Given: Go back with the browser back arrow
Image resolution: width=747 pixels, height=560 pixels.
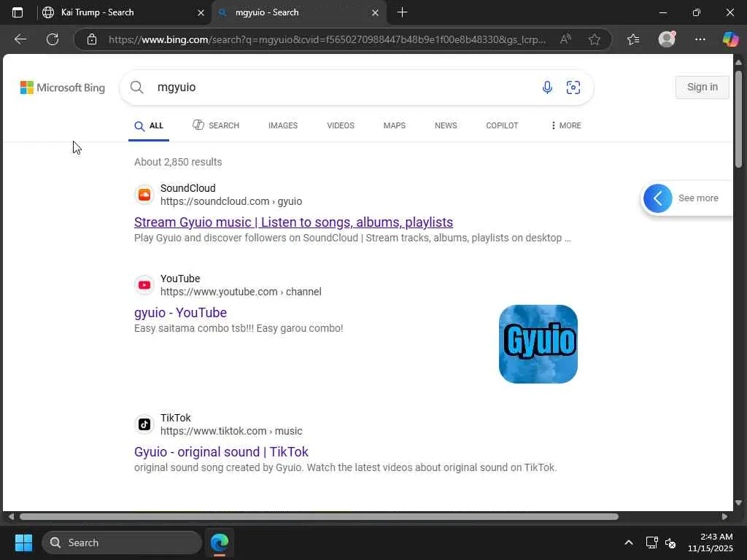Looking at the screenshot, I should [x=20, y=39].
